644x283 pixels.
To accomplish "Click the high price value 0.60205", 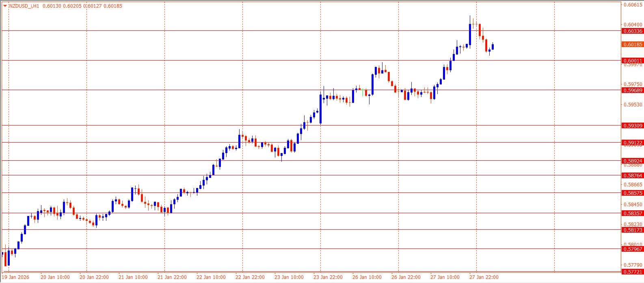I will (73, 6).
